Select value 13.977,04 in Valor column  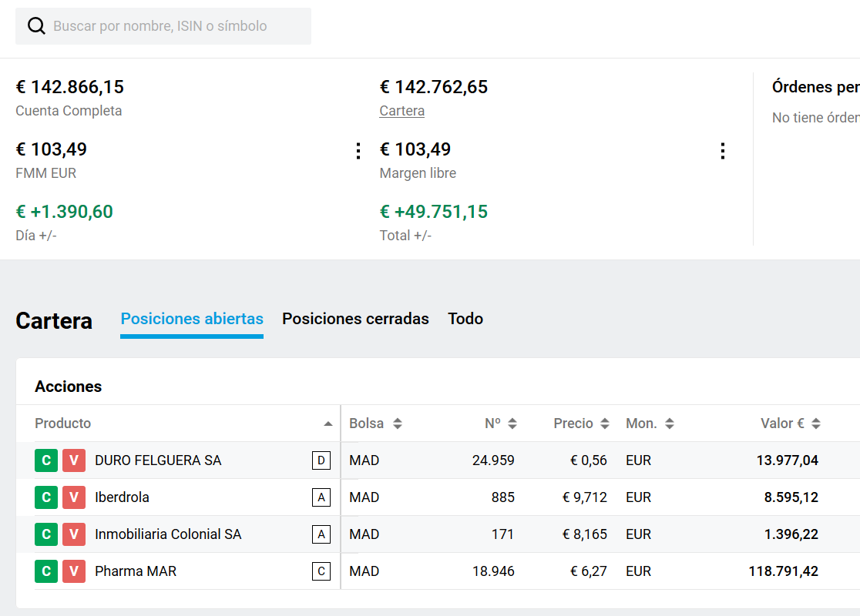point(787,460)
